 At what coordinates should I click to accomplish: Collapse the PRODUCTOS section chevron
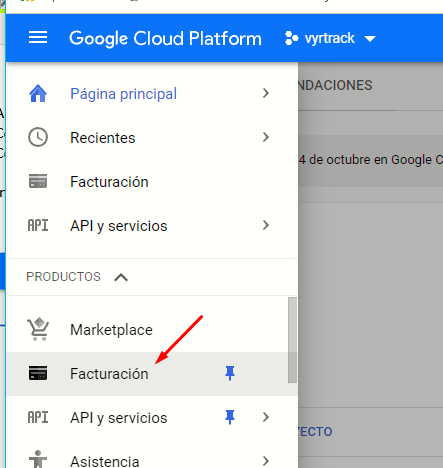[121, 277]
